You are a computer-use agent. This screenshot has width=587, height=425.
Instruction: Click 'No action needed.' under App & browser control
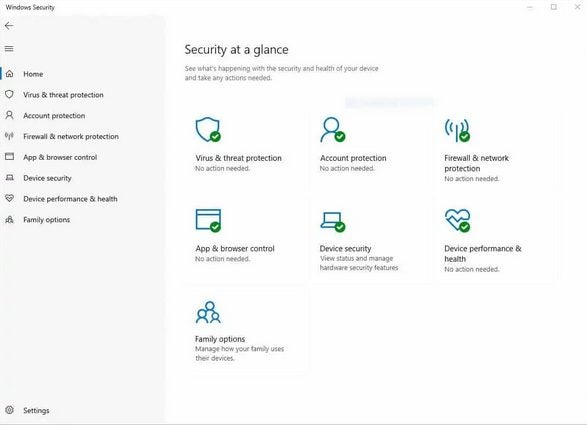click(x=222, y=259)
